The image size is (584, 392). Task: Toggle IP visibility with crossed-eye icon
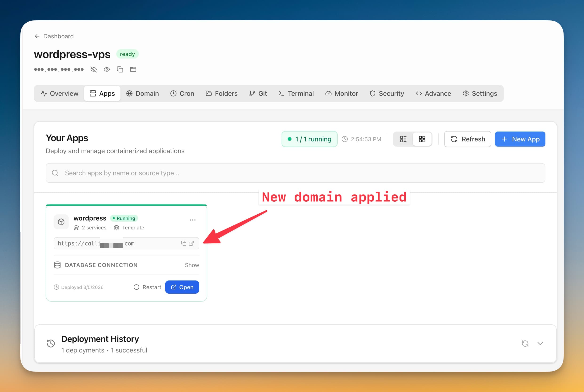coord(93,69)
